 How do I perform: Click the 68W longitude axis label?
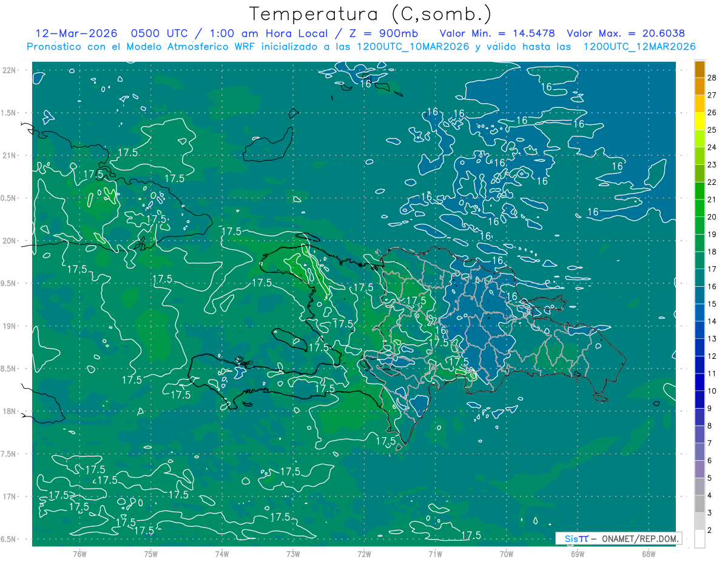(x=648, y=554)
